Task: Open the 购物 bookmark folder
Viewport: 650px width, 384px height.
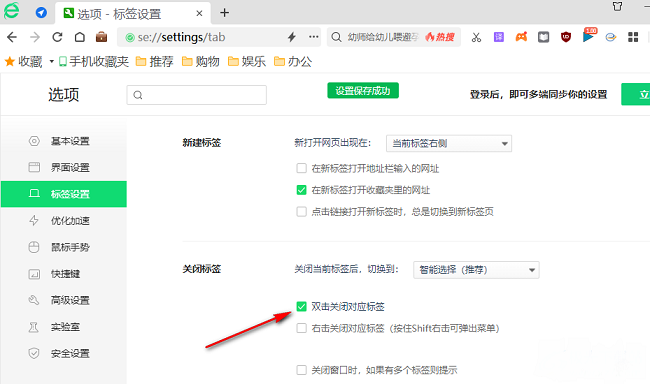Action: pos(201,62)
